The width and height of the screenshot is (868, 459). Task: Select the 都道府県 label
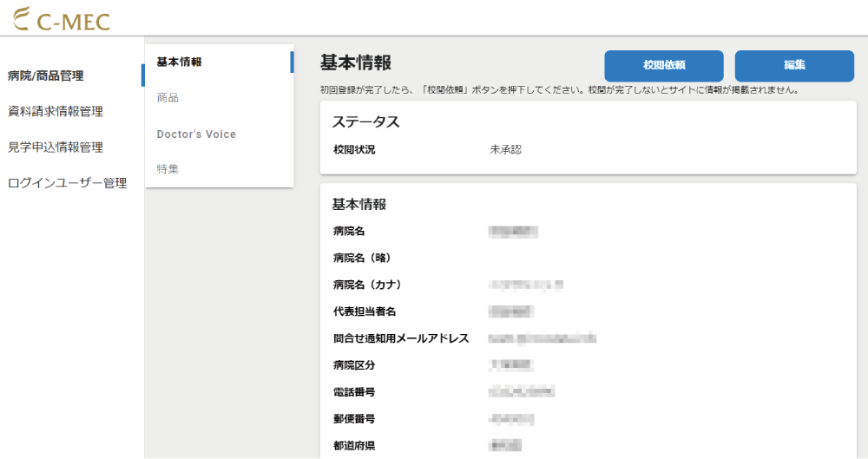[x=354, y=446]
